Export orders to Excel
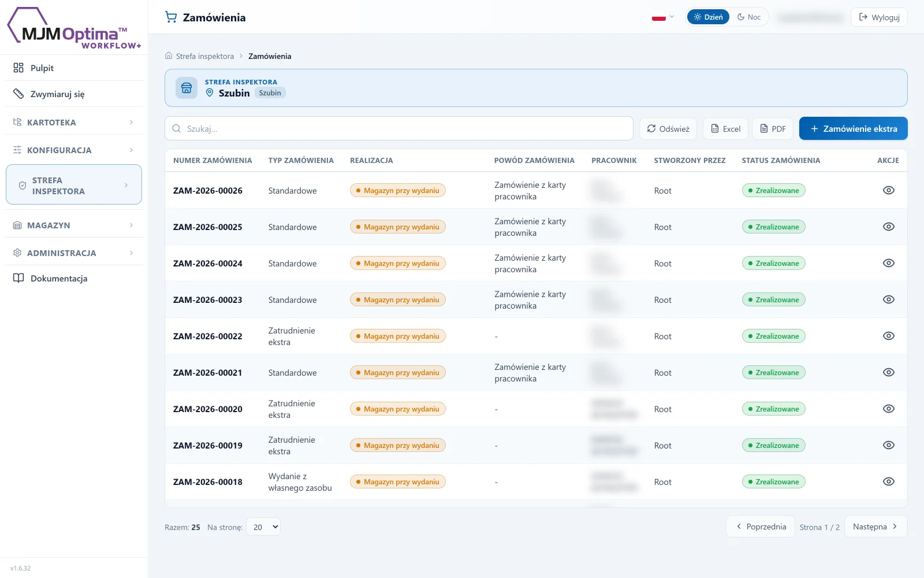The image size is (924, 578). (726, 128)
